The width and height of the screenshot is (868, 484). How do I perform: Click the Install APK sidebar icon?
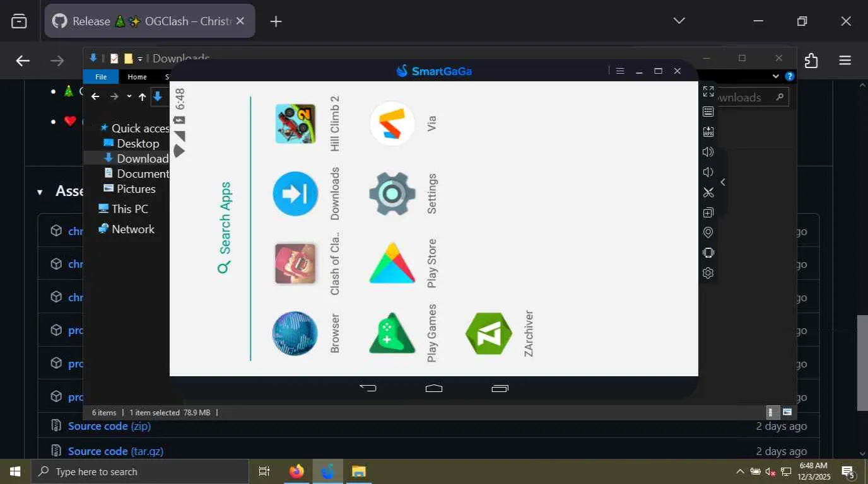click(708, 132)
